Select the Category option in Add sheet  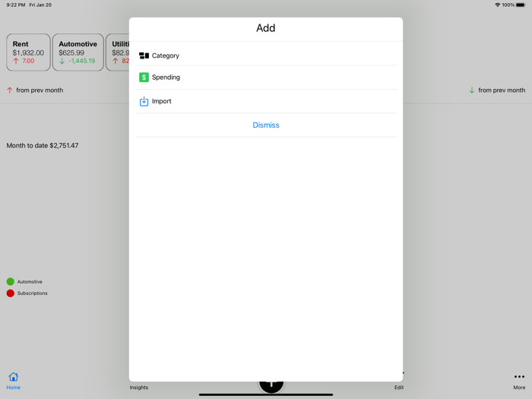266,55
